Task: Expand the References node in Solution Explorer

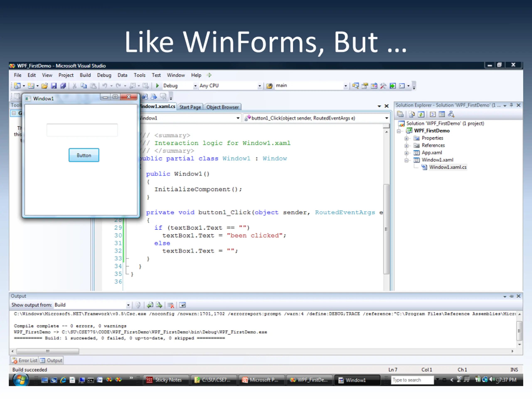Action: pyautogui.click(x=406, y=145)
